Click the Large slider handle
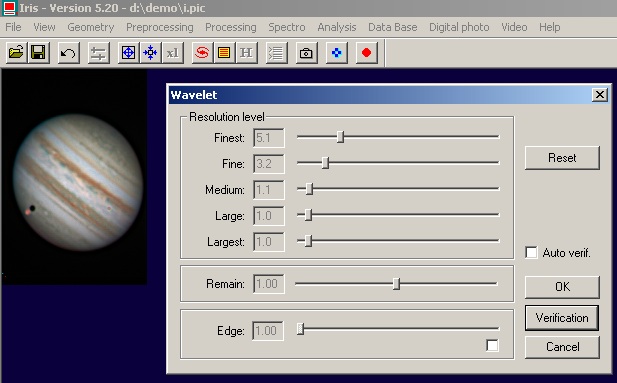This screenshot has height=383, width=617. [x=308, y=215]
